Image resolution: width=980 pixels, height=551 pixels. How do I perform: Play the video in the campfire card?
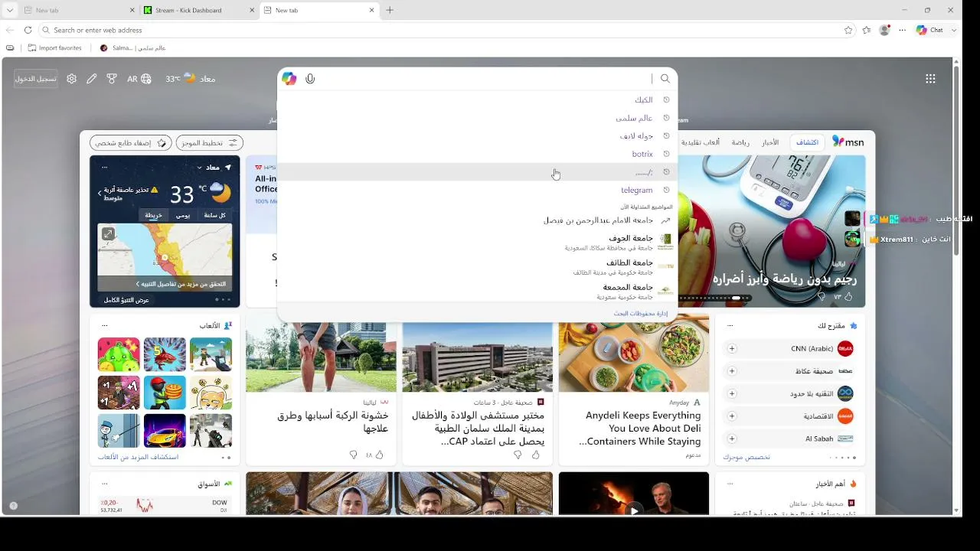[633, 510]
